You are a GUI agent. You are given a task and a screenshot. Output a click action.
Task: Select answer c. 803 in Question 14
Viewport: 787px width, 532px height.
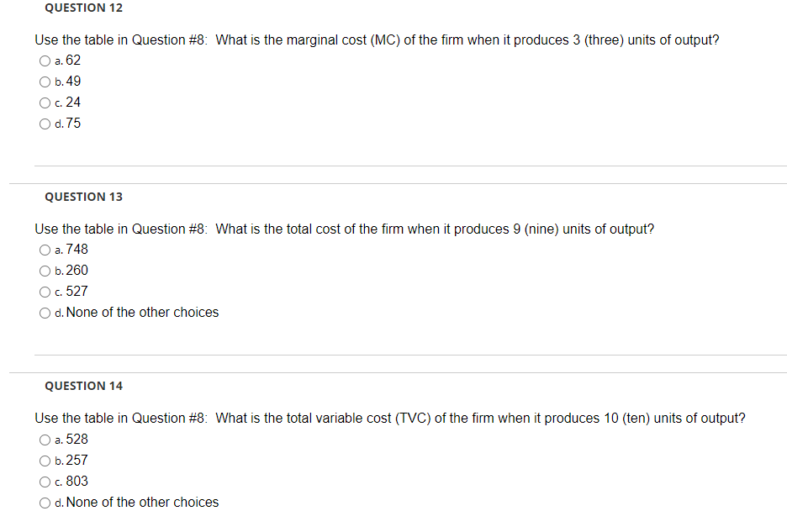tap(45, 482)
